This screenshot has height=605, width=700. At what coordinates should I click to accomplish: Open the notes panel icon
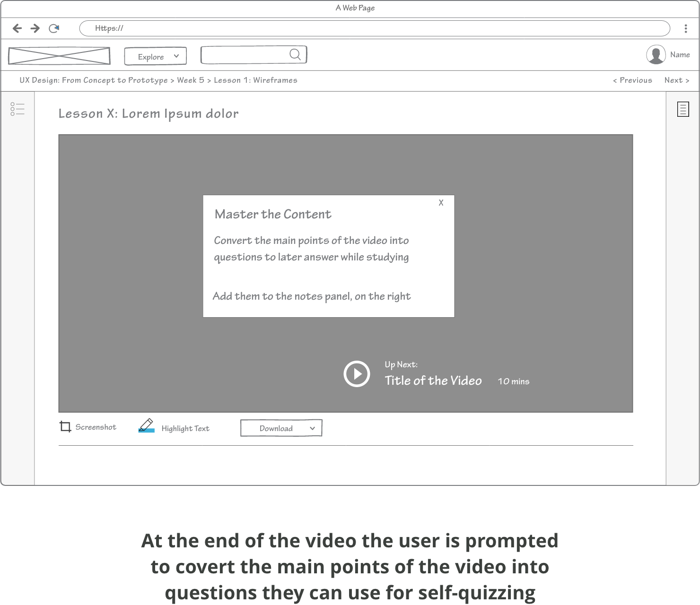tap(683, 109)
